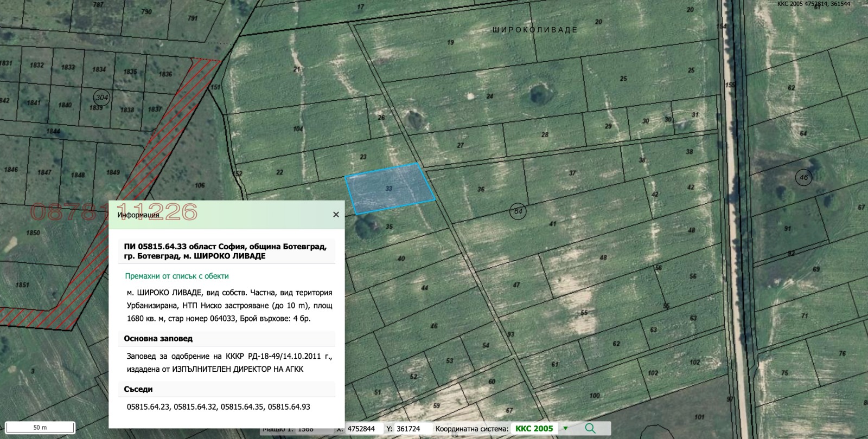The height and width of the screenshot is (439, 868).
Task: Click the circled block label 46
Action: (x=803, y=177)
